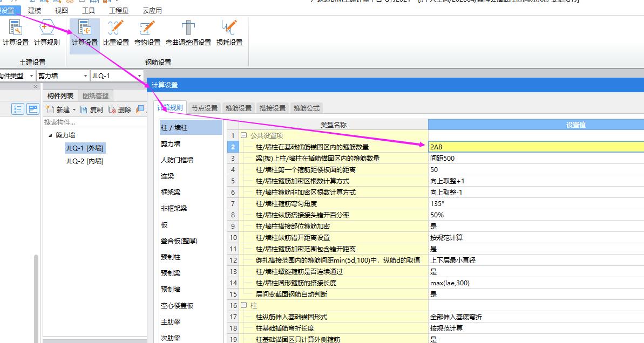The width and height of the screenshot is (644, 343).
Task: Switch to the panel view icon
Action: pos(33,109)
